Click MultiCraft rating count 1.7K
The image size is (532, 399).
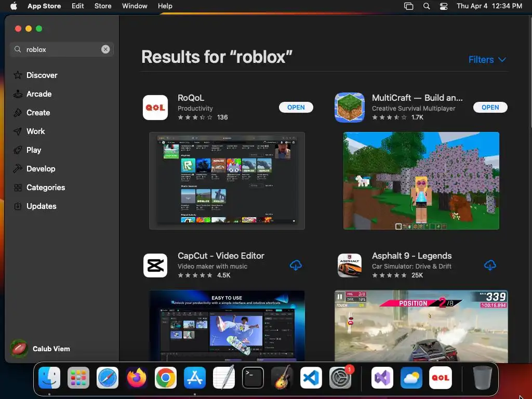(417, 117)
